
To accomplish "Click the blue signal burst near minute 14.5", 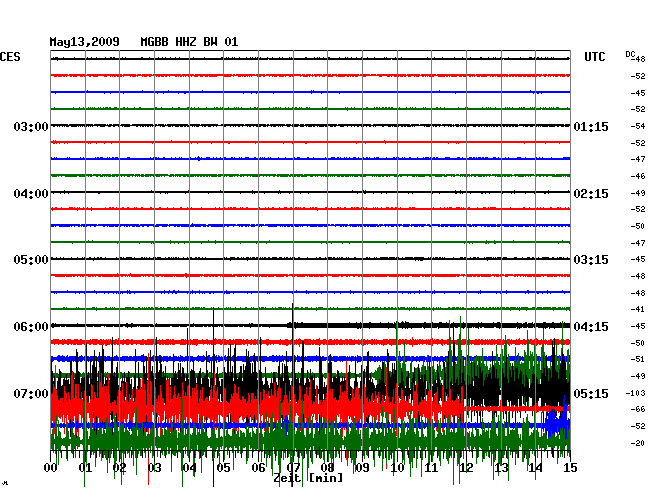I will click(558, 421).
